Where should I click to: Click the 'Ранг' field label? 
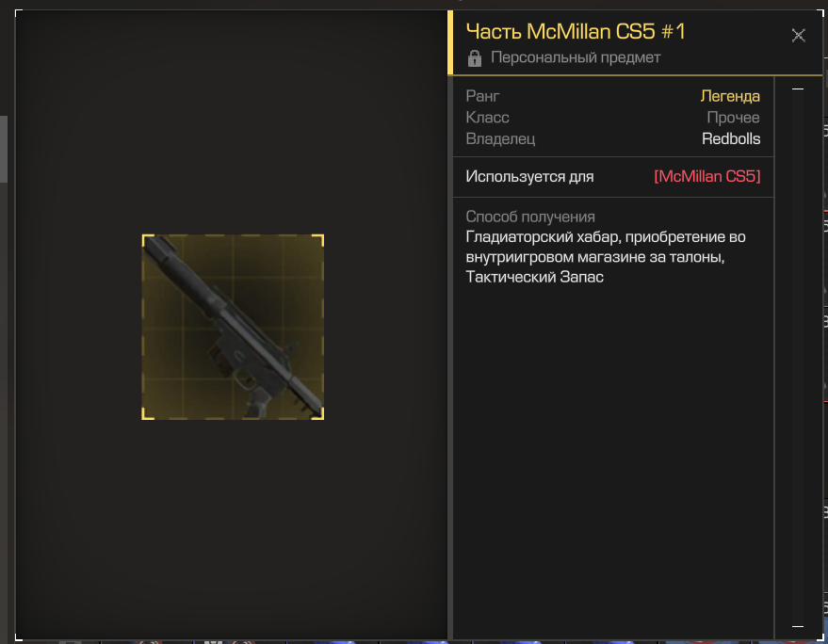click(x=482, y=96)
